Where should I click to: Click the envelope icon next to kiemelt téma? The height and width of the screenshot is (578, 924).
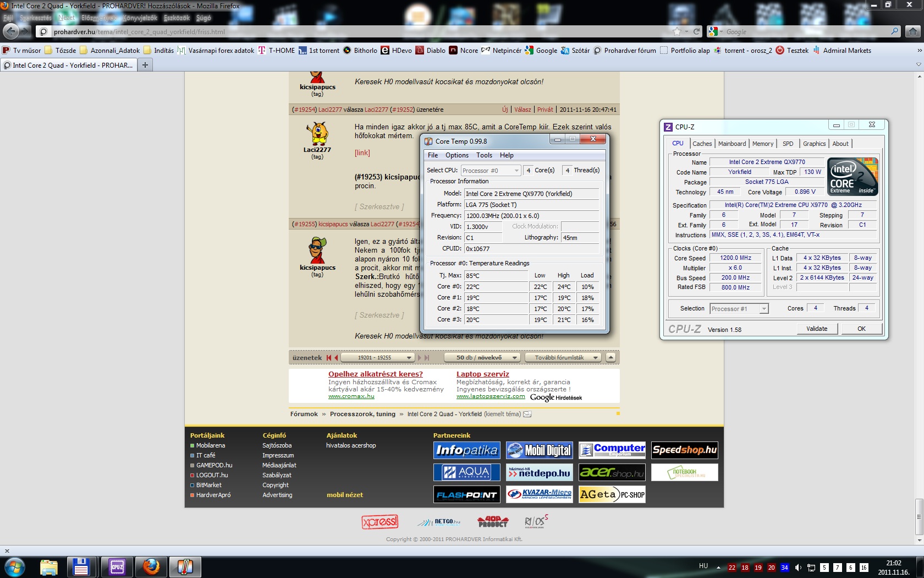pyautogui.click(x=527, y=414)
